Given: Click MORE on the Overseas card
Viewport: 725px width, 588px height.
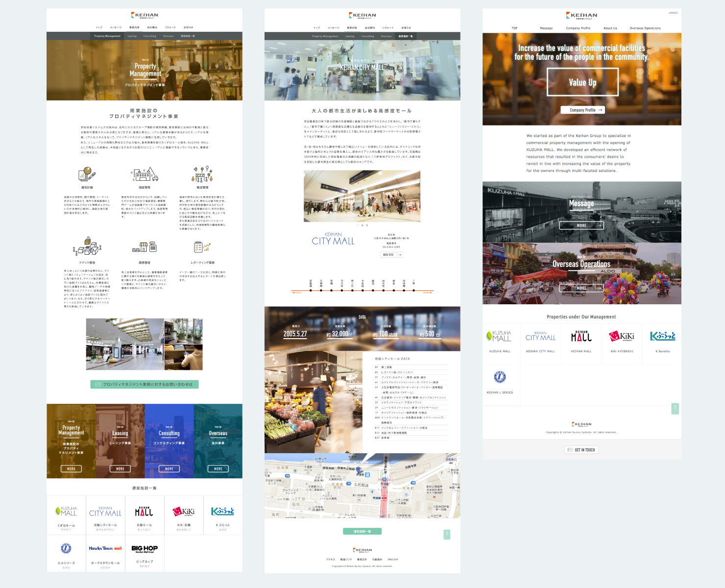Looking at the screenshot, I should point(218,468).
